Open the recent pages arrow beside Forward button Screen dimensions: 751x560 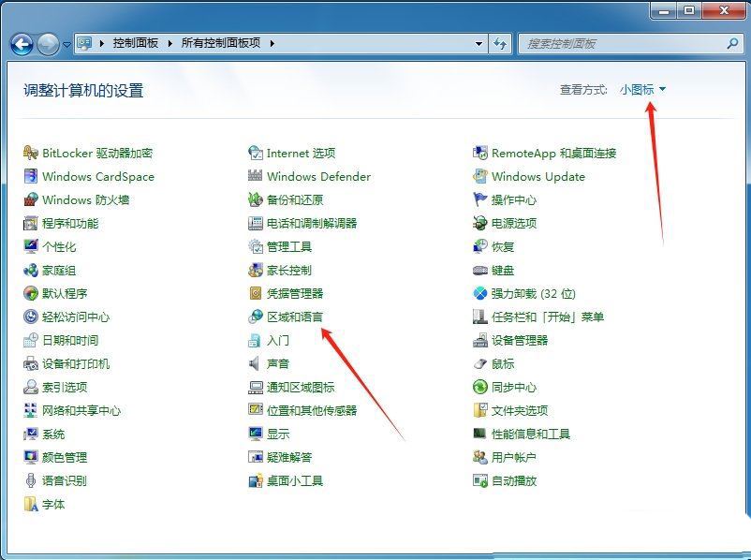(66, 45)
